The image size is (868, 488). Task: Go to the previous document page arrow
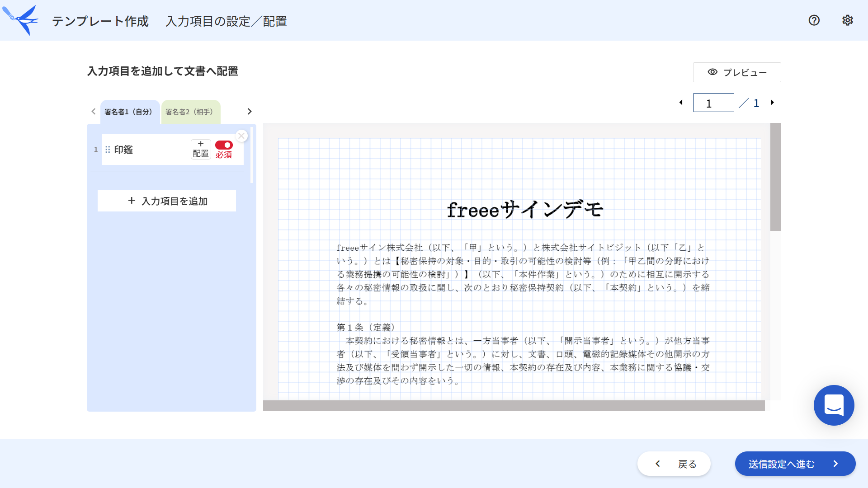click(681, 103)
